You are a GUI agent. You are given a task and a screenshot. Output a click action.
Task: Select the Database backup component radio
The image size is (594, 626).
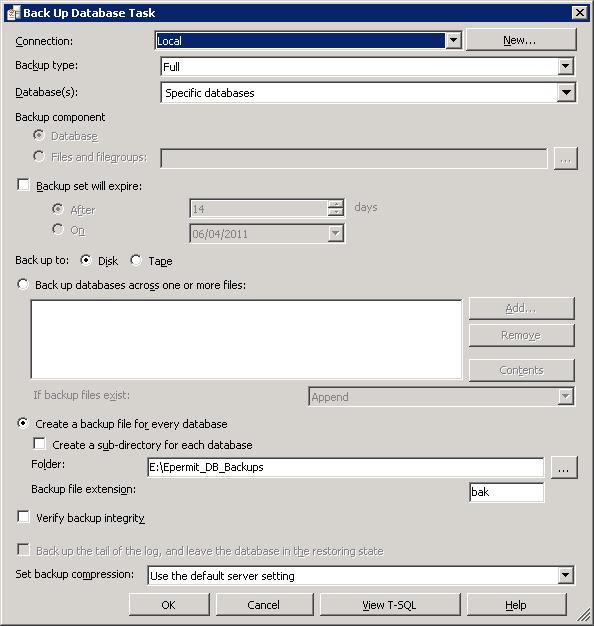click(x=39, y=135)
